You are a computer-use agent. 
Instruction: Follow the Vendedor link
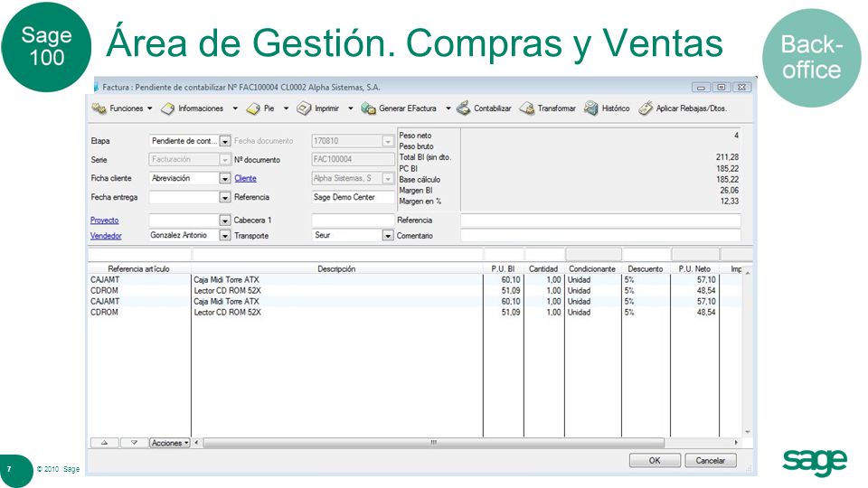point(106,236)
